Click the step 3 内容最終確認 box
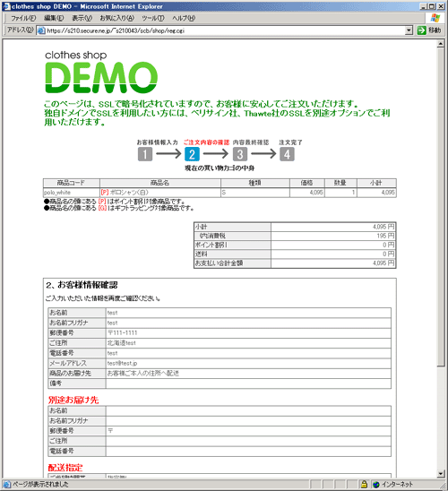This screenshot has width=448, height=491. tap(240, 154)
